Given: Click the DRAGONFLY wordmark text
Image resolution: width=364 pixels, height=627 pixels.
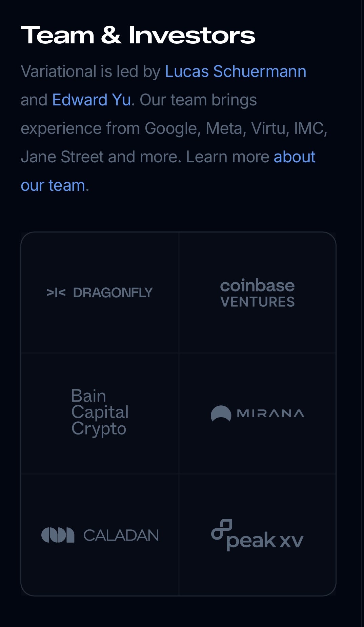Looking at the screenshot, I should pyautogui.click(x=113, y=293).
